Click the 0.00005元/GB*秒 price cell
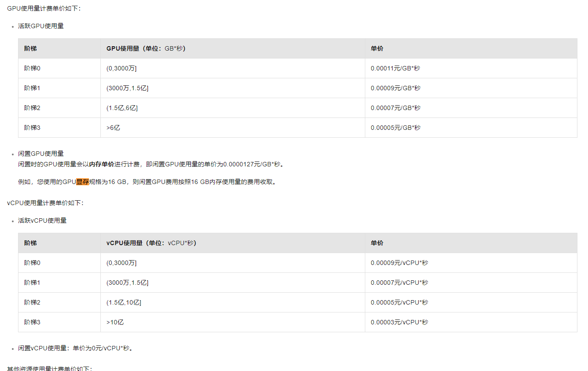Image resolution: width=588 pixels, height=371 pixels. [395, 128]
